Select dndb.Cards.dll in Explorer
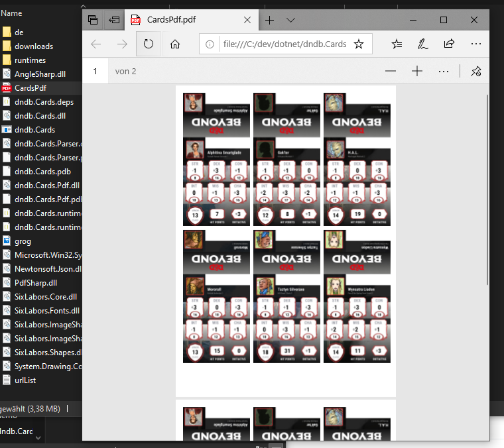This screenshot has width=504, height=448. (41, 116)
